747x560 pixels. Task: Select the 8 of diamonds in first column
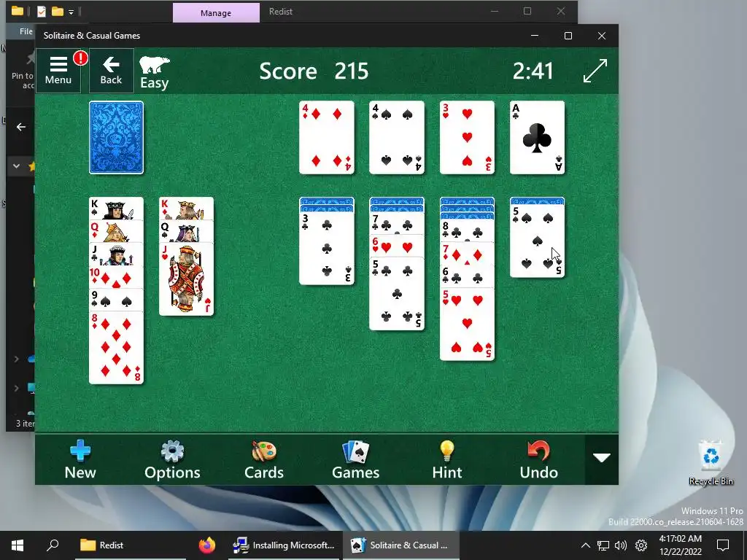[x=116, y=348]
